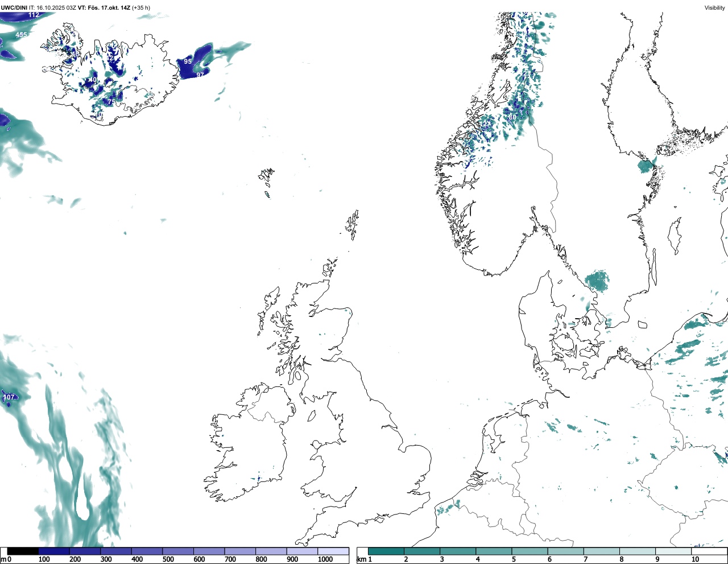
Task: Click the '800' metre scale label
Action: pyautogui.click(x=261, y=559)
